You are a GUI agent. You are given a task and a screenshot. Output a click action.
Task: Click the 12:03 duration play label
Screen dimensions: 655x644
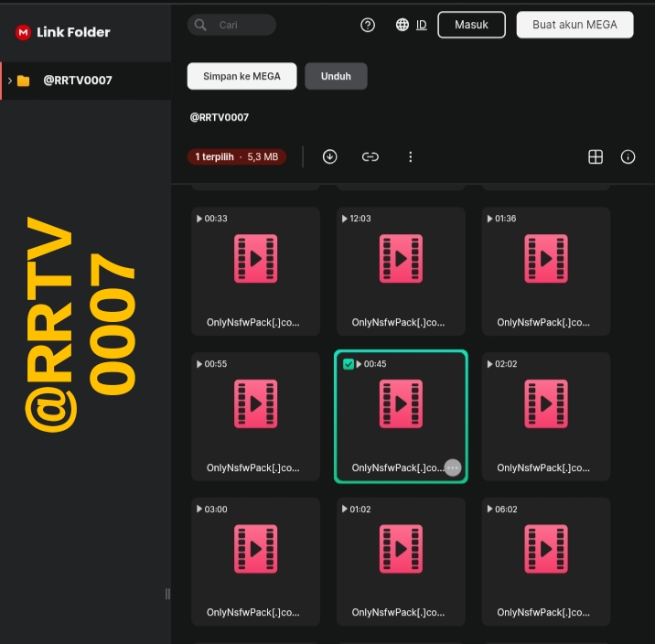(x=357, y=219)
